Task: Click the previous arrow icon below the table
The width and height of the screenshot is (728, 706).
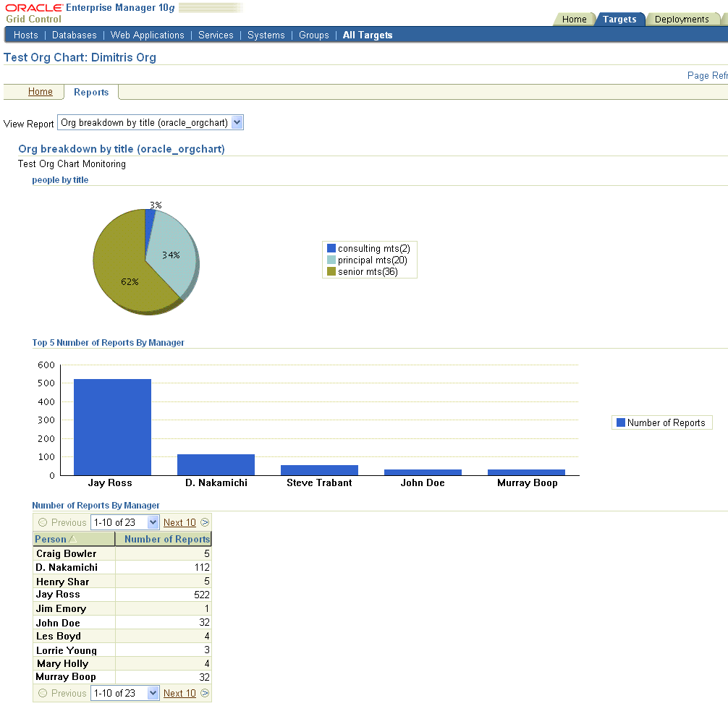Action: [x=42, y=693]
